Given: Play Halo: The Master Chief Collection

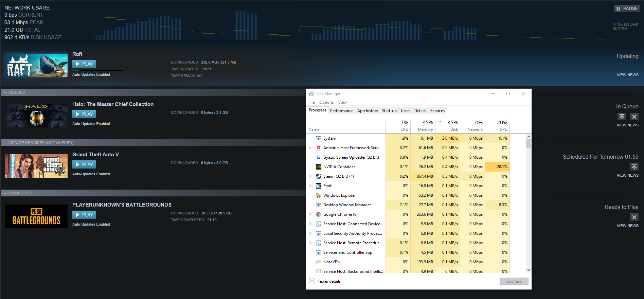Looking at the screenshot, I should pyautogui.click(x=84, y=114).
